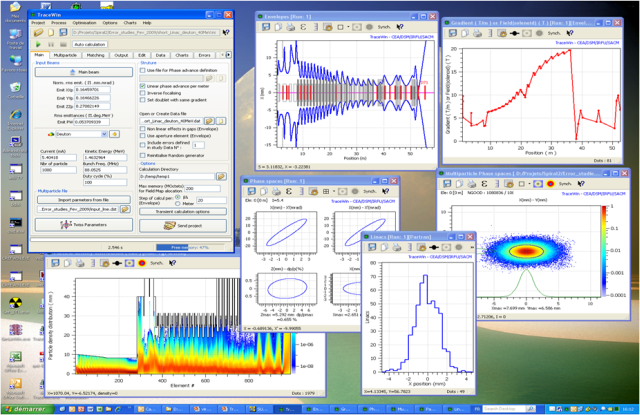Enable Inverse focalising checkbox
The width and height of the screenshot is (640, 415).
pos(142,93)
